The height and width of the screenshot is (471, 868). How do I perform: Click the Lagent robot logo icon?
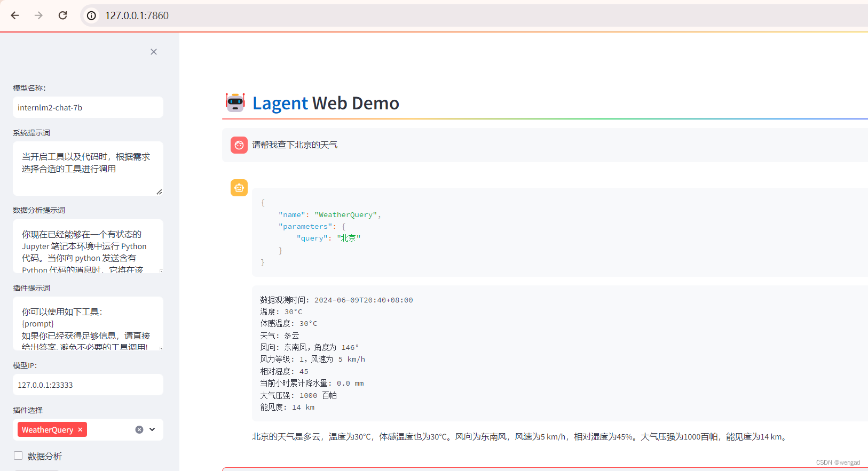[235, 102]
